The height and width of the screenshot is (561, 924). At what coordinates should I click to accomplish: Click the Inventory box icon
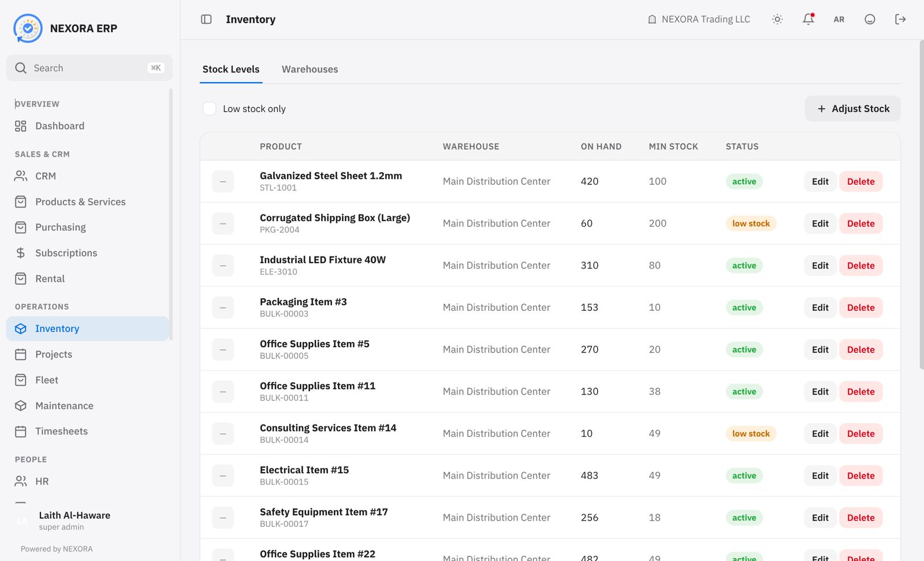point(21,329)
